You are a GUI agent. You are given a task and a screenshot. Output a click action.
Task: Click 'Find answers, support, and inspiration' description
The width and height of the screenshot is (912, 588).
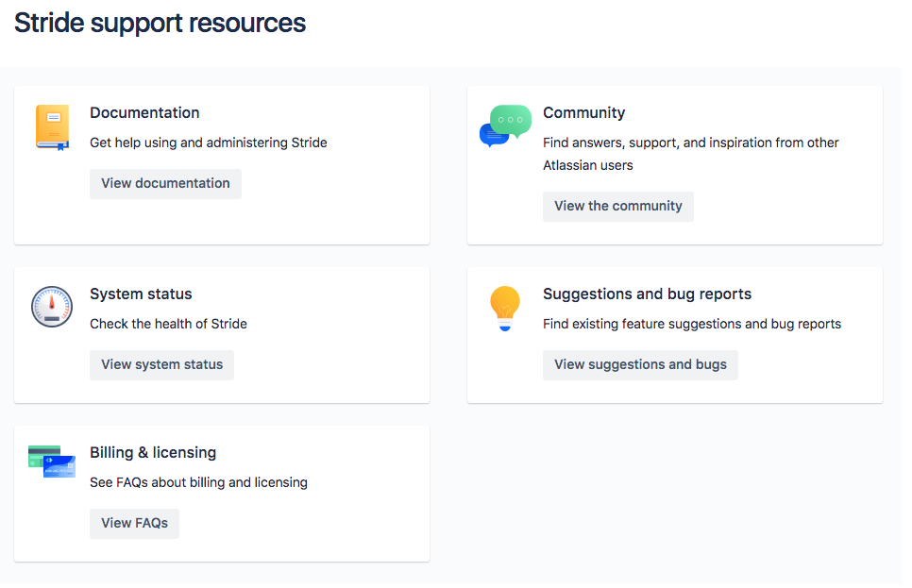[x=691, y=154]
